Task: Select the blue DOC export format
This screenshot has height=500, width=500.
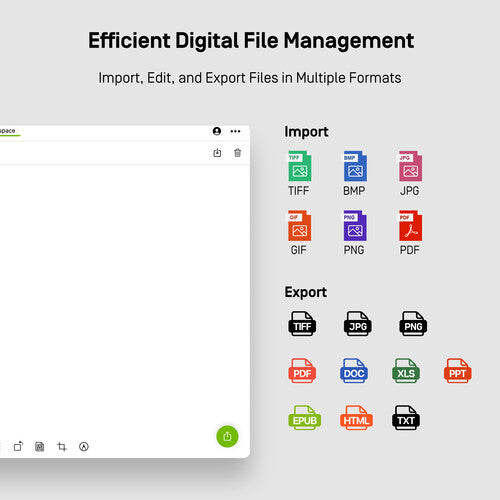Action: tap(354, 370)
